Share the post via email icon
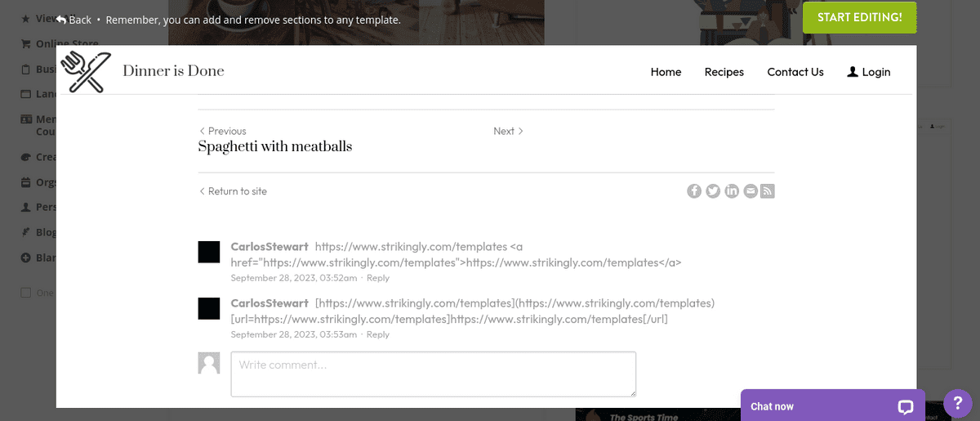 [751, 191]
